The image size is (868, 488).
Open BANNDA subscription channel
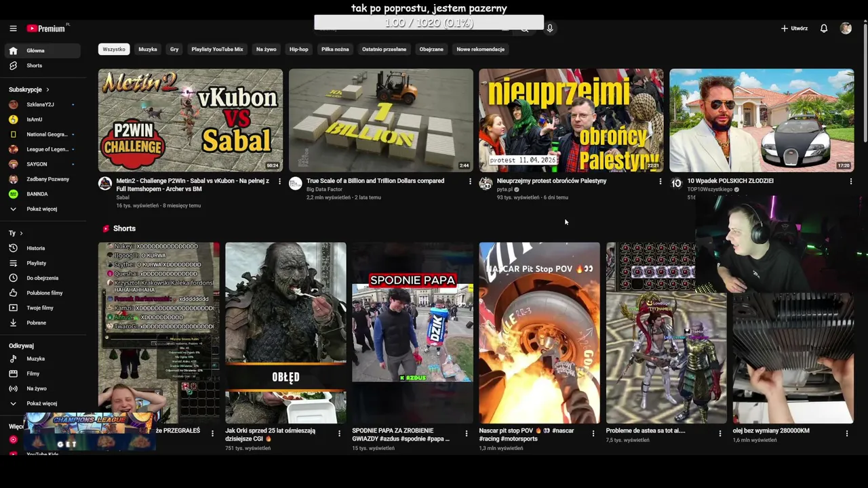pos(42,194)
